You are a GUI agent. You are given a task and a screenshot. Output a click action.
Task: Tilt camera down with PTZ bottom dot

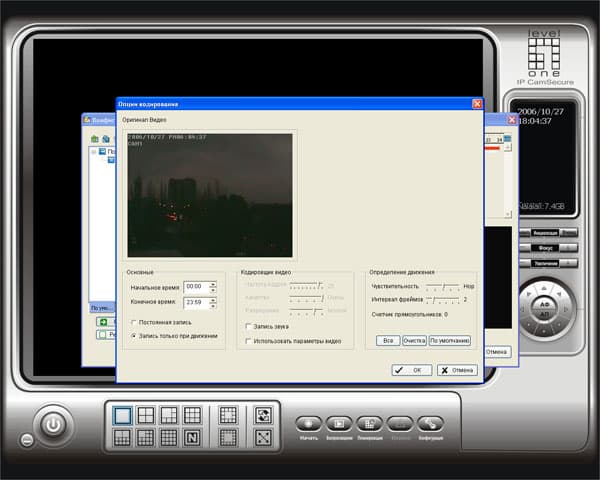544,331
